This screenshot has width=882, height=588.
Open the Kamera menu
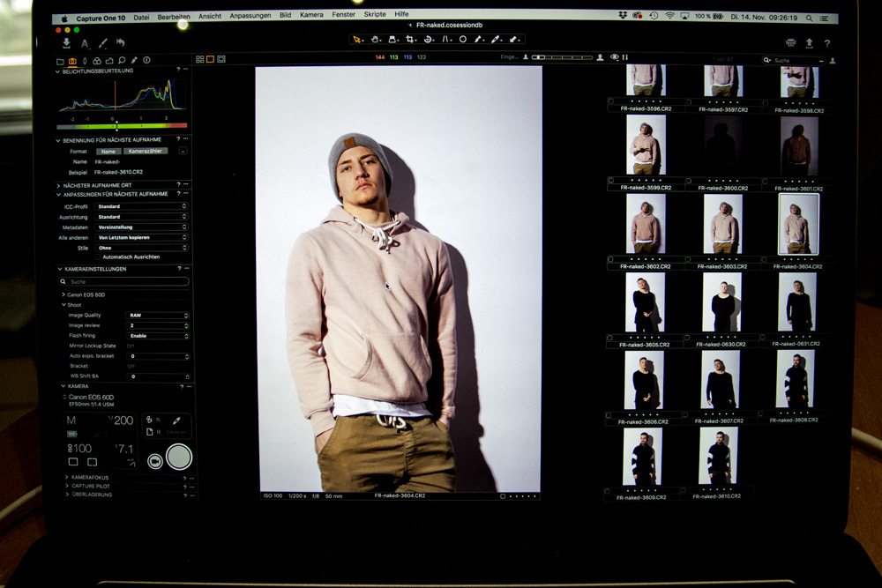311,15
